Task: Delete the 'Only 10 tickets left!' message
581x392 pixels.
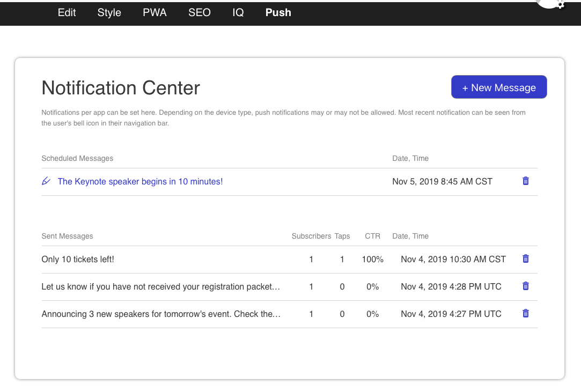Action: (x=525, y=259)
